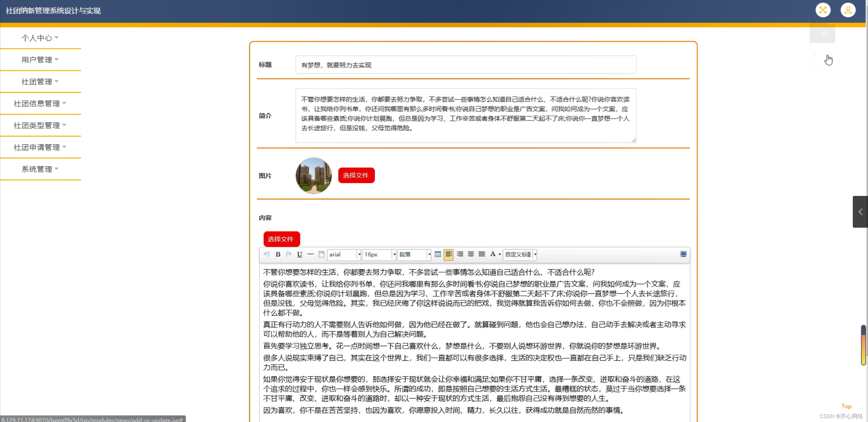Click the underline formatting button
Screen dimensions: 868x422
point(299,254)
